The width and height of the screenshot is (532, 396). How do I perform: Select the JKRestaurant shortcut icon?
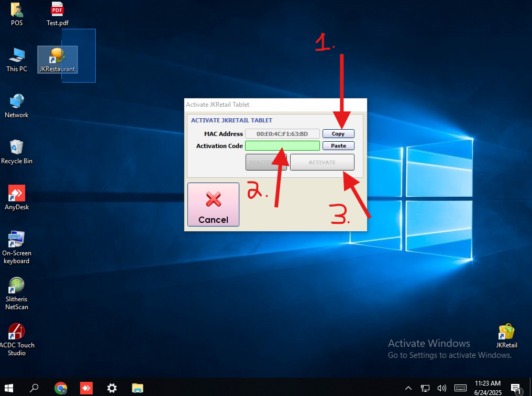(58, 60)
